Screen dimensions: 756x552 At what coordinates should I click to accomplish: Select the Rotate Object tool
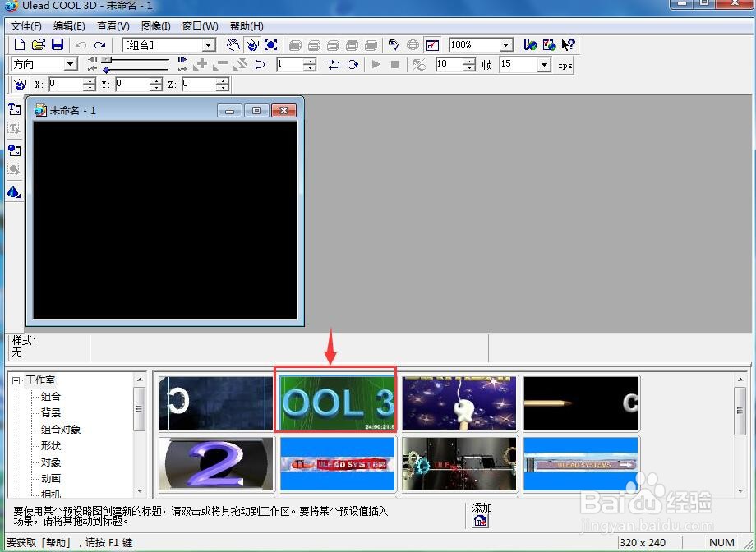coord(252,45)
